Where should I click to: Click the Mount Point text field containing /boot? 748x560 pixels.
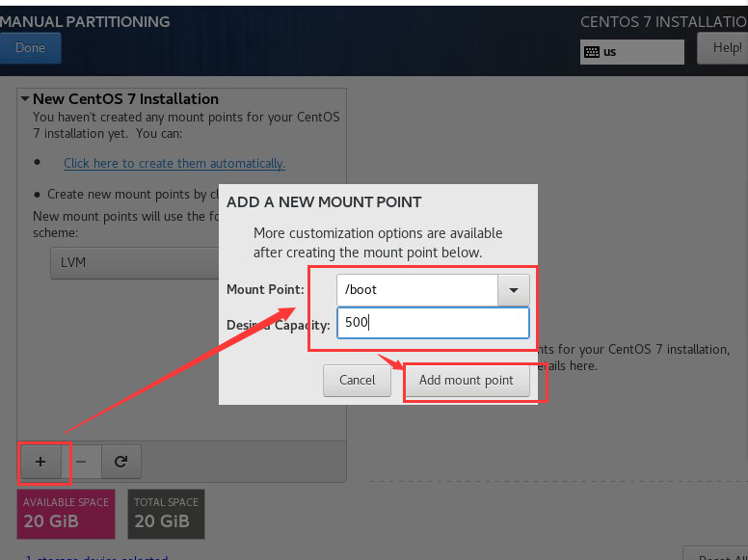[415, 290]
